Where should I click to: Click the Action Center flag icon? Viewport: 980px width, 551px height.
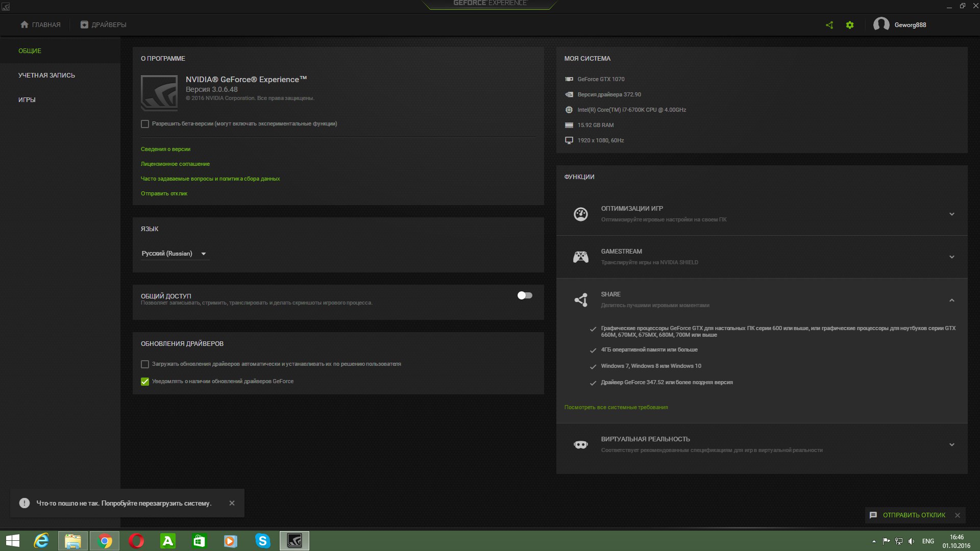click(886, 541)
